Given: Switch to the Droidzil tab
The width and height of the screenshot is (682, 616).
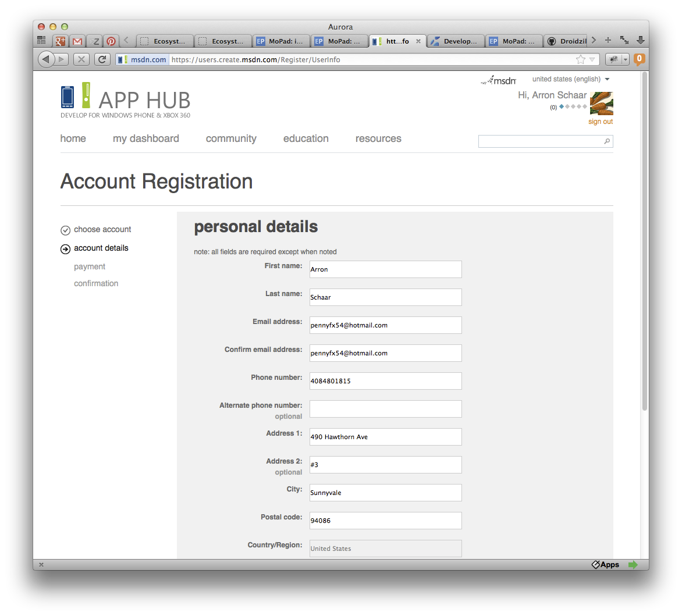Looking at the screenshot, I should point(566,41).
